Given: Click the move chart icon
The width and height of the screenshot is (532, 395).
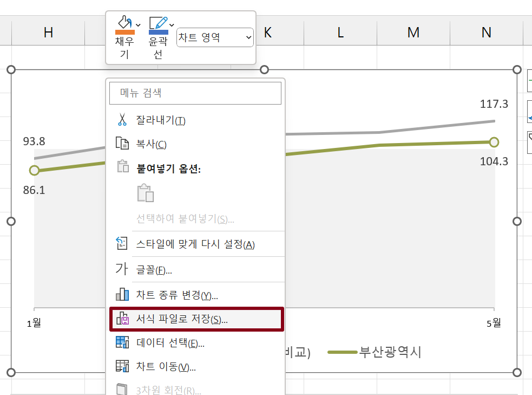Looking at the screenshot, I should tap(122, 366).
